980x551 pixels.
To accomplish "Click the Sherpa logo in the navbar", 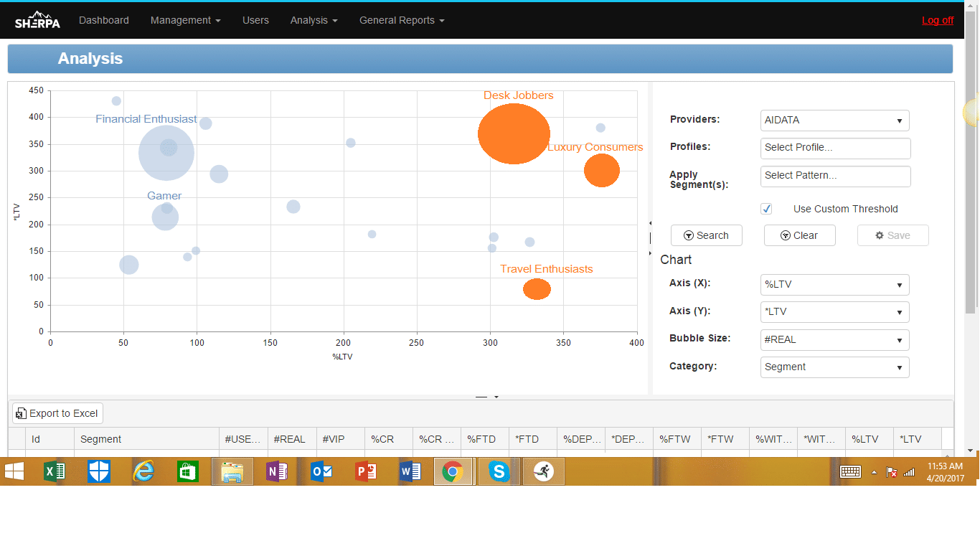I will tap(37, 21).
